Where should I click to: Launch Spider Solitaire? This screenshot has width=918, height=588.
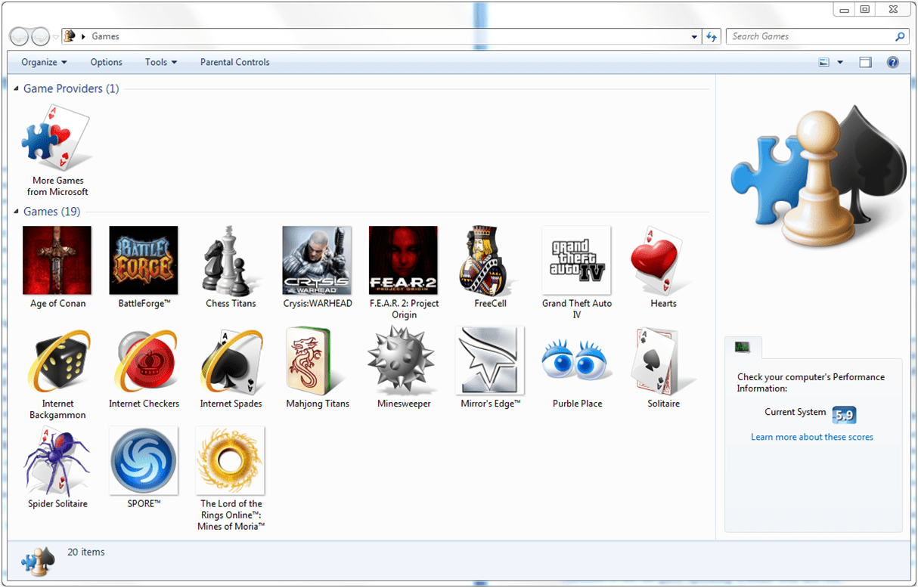tap(57, 461)
